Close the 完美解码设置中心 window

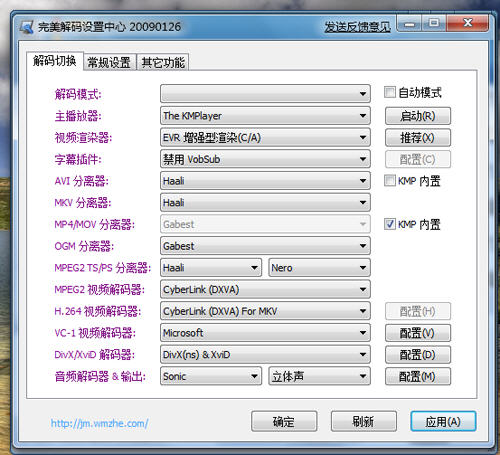(468, 23)
